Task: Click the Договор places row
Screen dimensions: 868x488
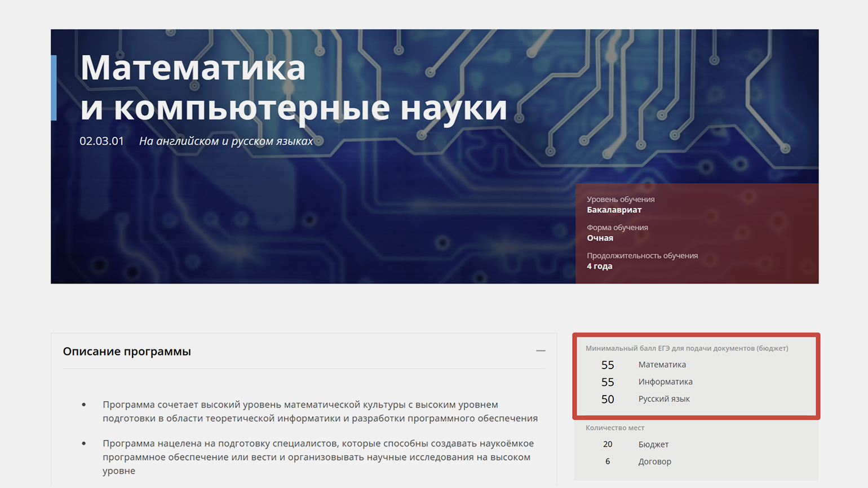Action: [x=654, y=462]
